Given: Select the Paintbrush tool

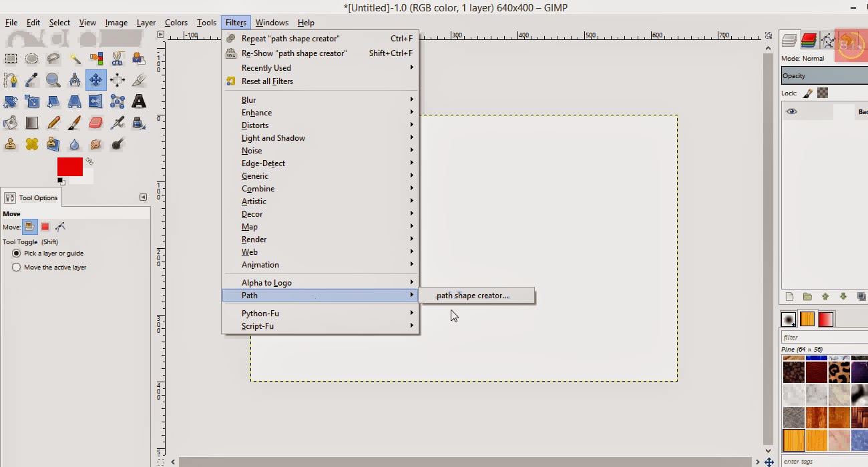Looking at the screenshot, I should point(75,122).
